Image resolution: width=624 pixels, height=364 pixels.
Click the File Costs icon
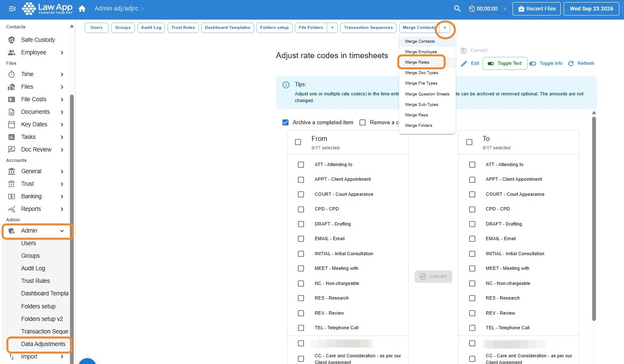[x=12, y=99]
